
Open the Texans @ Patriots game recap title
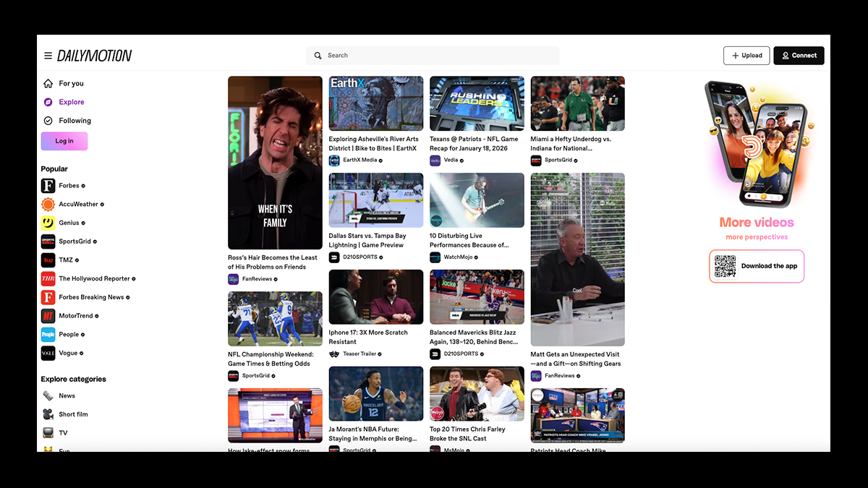pos(474,143)
